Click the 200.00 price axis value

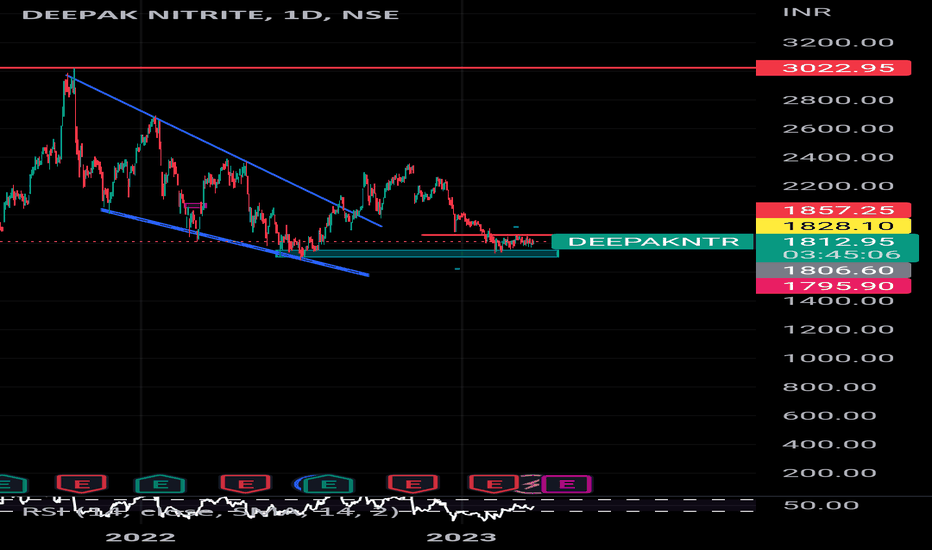click(830, 473)
